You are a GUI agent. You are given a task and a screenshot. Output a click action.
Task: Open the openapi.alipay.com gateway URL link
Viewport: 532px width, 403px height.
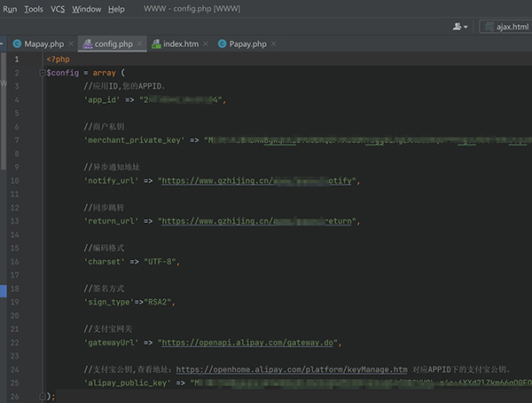[x=250, y=342]
